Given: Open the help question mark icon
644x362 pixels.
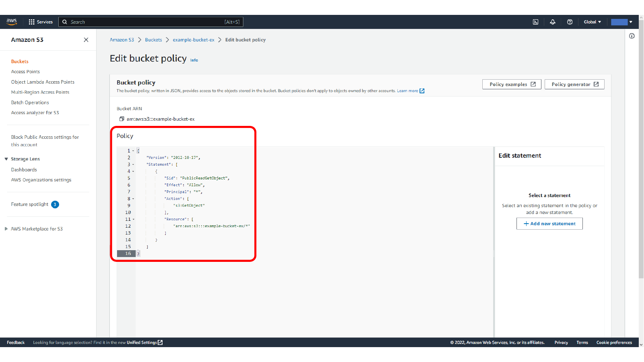Looking at the screenshot, I should point(570,22).
